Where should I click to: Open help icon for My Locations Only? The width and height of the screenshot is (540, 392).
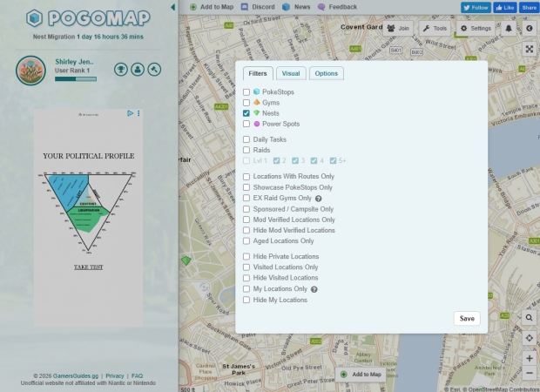(x=314, y=289)
